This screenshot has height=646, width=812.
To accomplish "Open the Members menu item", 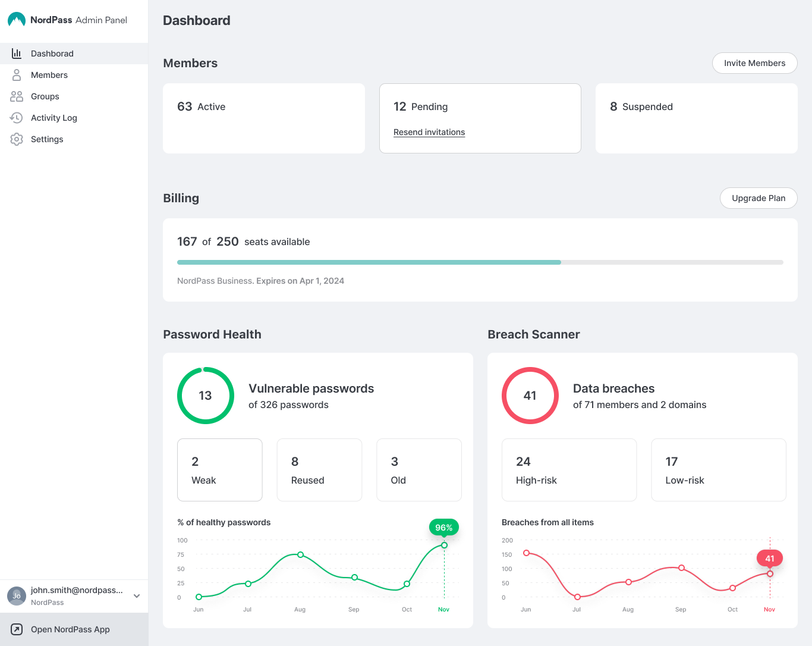I will pos(49,75).
